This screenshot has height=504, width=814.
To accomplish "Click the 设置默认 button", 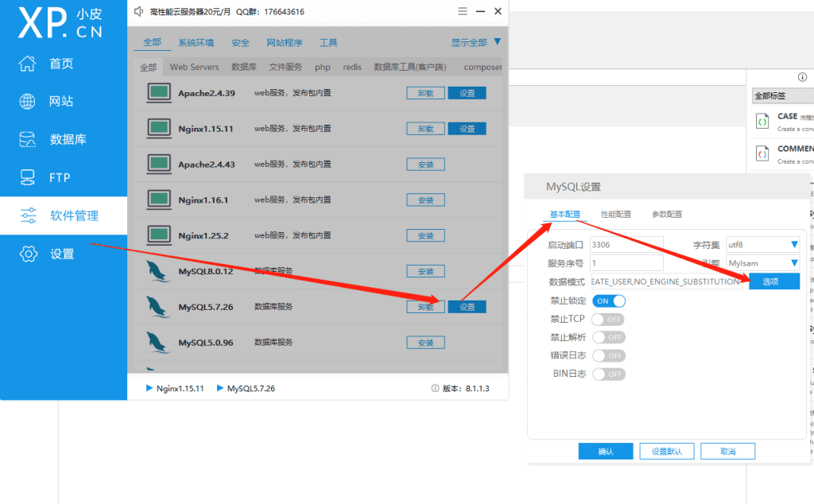I will point(667,451).
